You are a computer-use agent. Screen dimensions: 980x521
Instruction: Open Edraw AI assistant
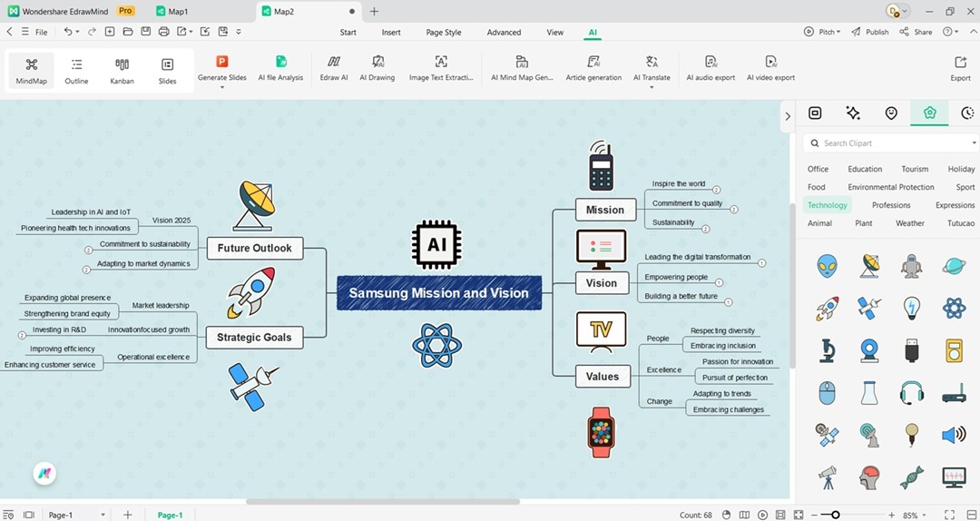[x=334, y=68]
